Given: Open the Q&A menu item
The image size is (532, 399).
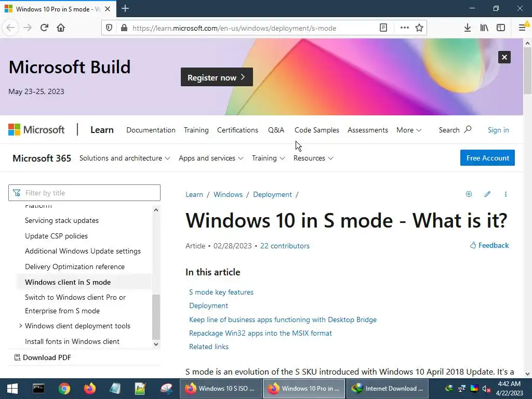Looking at the screenshot, I should pyautogui.click(x=276, y=130).
